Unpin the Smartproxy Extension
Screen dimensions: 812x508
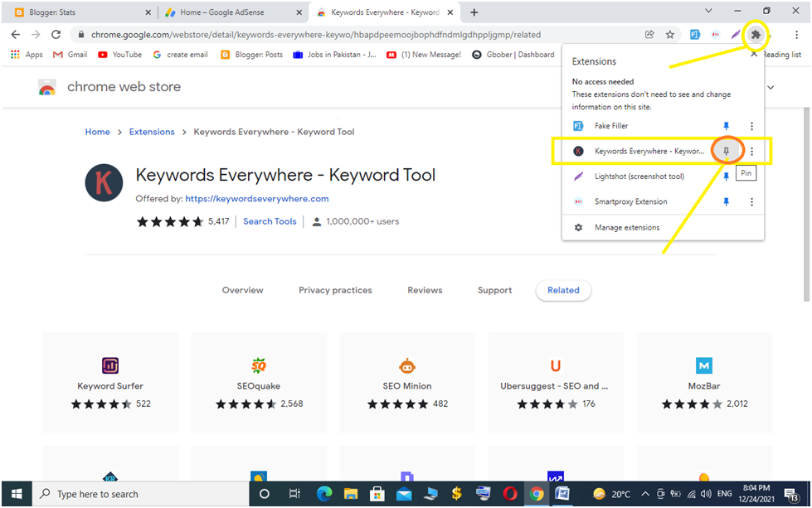(x=726, y=201)
